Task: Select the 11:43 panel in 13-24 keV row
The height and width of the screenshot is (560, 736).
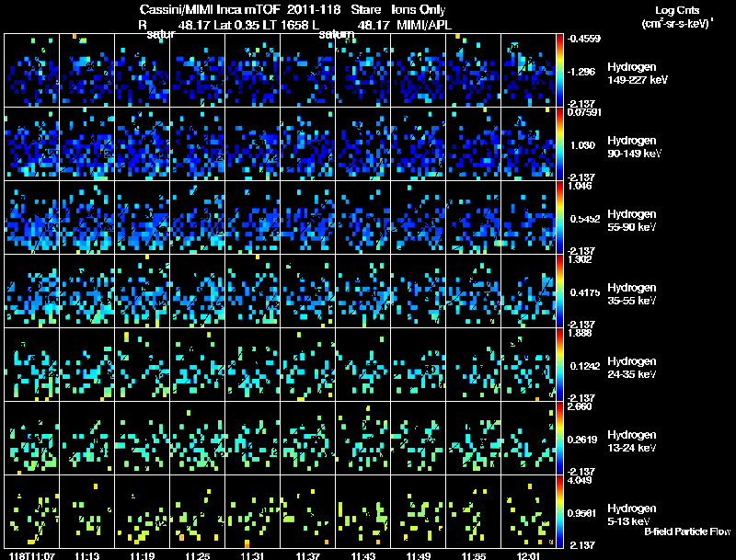Action: (x=362, y=439)
